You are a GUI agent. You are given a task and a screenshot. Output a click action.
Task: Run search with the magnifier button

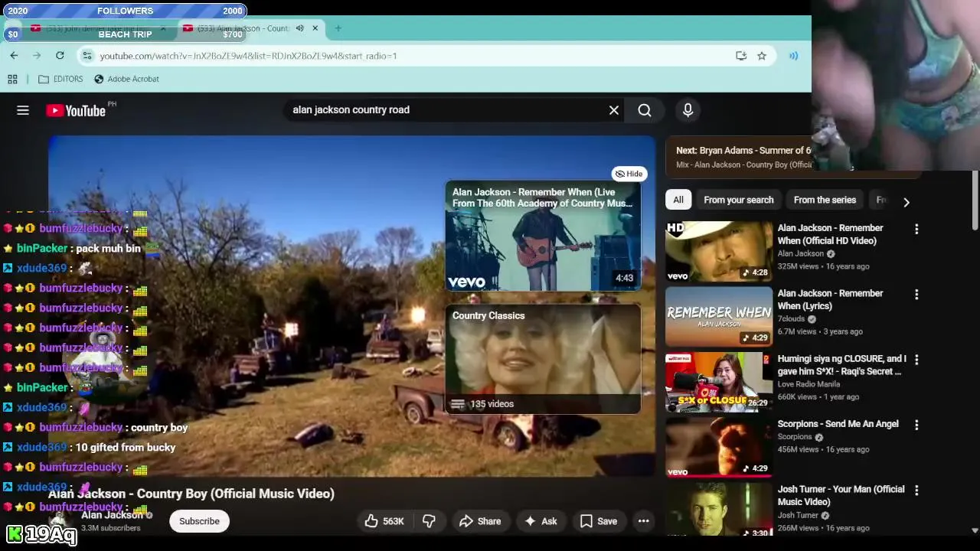pyautogui.click(x=645, y=110)
